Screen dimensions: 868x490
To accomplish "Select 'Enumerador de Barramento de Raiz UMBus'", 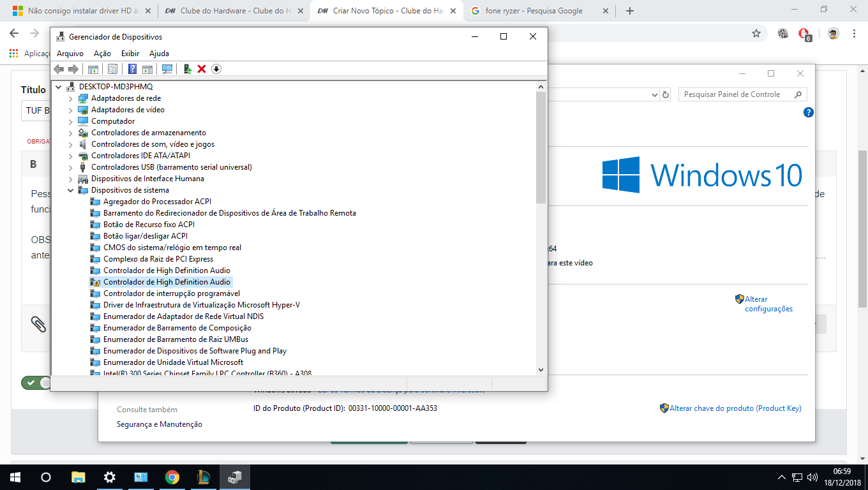I will [x=176, y=339].
